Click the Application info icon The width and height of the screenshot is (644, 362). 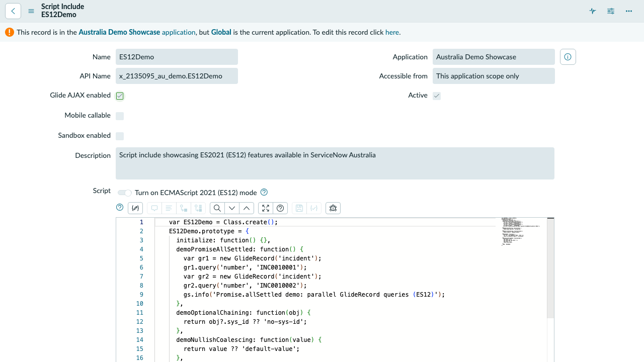tap(568, 57)
